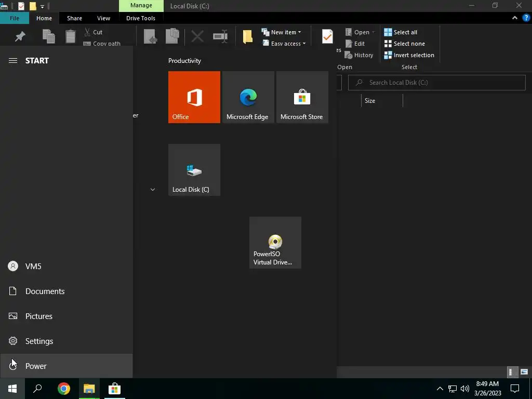Click Pin to Quick access icon

[x=20, y=36]
